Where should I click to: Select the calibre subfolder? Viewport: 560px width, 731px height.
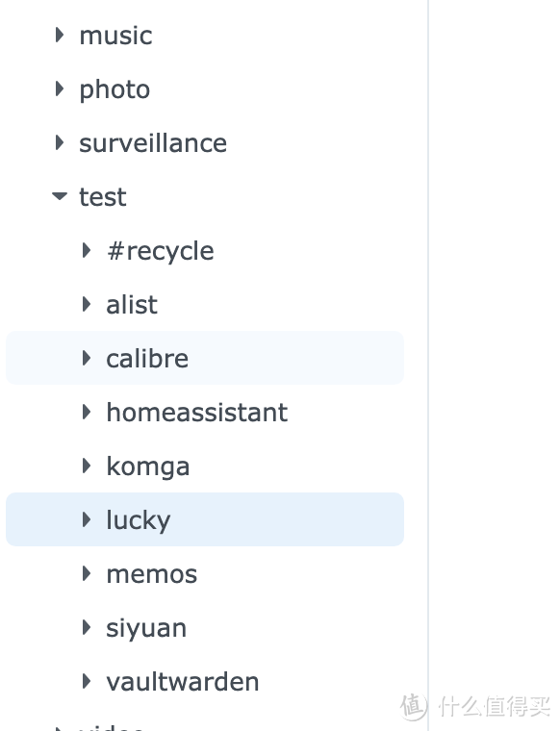pyautogui.click(x=205, y=358)
